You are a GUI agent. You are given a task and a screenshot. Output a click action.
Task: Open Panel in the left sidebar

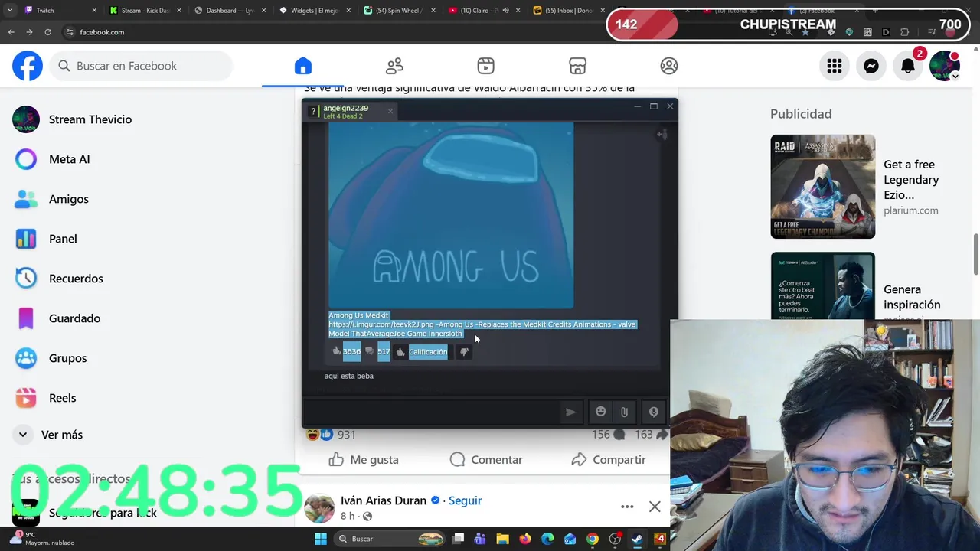click(63, 239)
